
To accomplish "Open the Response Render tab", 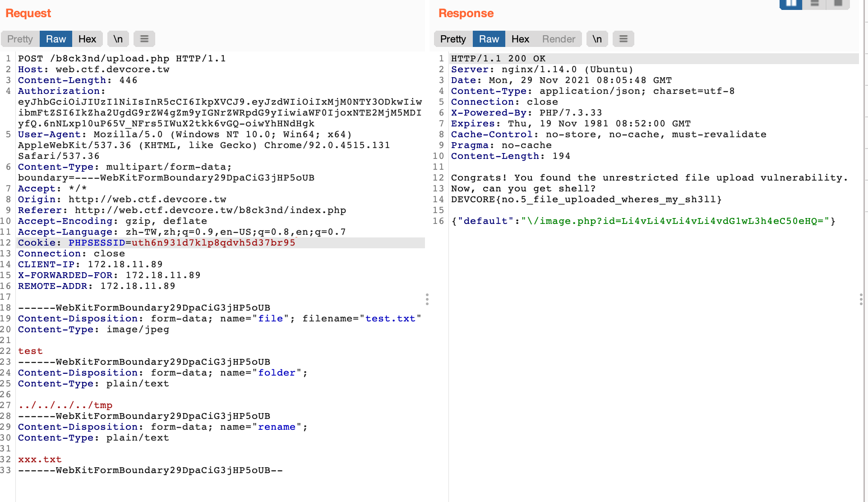I will coord(559,39).
